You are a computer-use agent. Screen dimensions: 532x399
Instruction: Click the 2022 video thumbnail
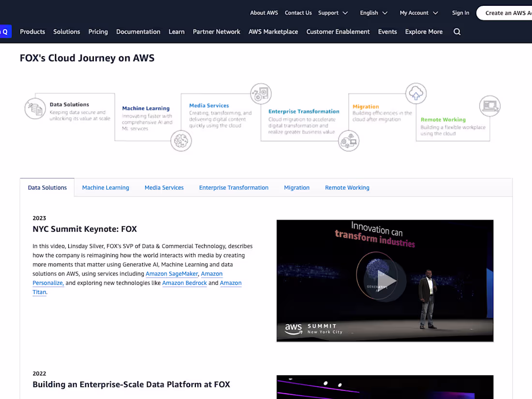point(384,387)
